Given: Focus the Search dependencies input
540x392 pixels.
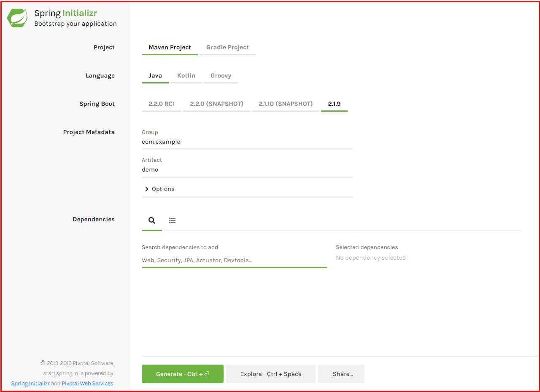Looking at the screenshot, I should tap(234, 260).
